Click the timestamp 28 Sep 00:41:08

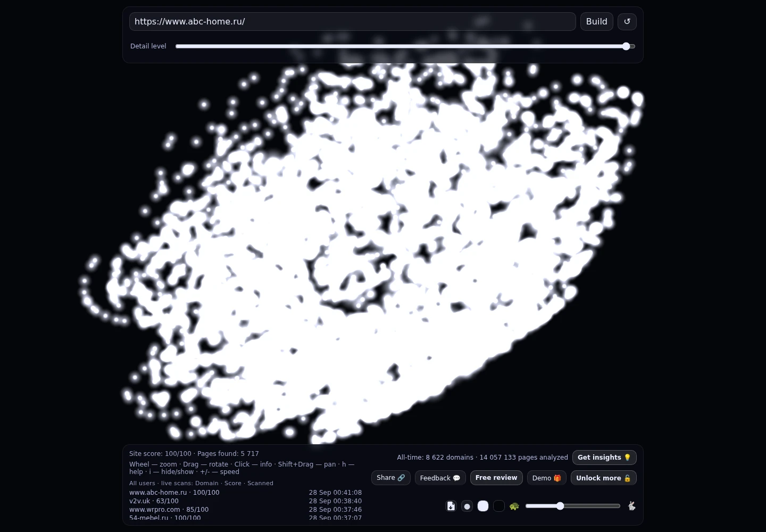[x=335, y=493]
